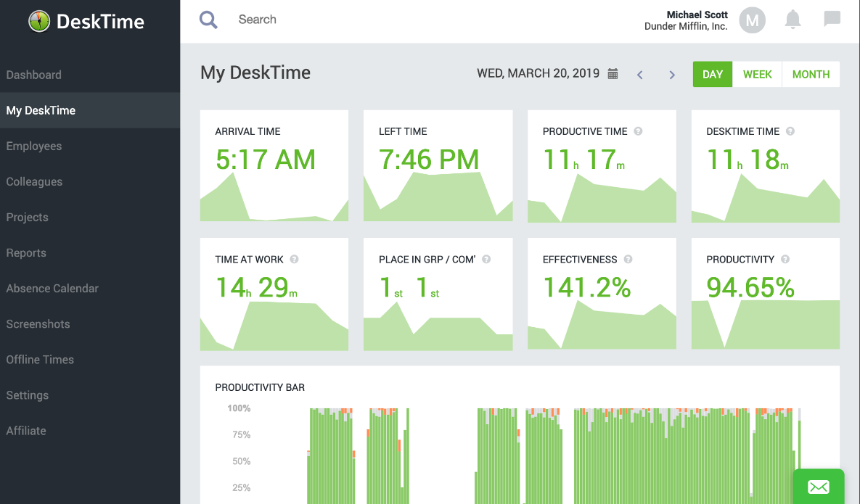Click the Time At Work help icon
This screenshot has width=860, height=504.
(x=295, y=260)
